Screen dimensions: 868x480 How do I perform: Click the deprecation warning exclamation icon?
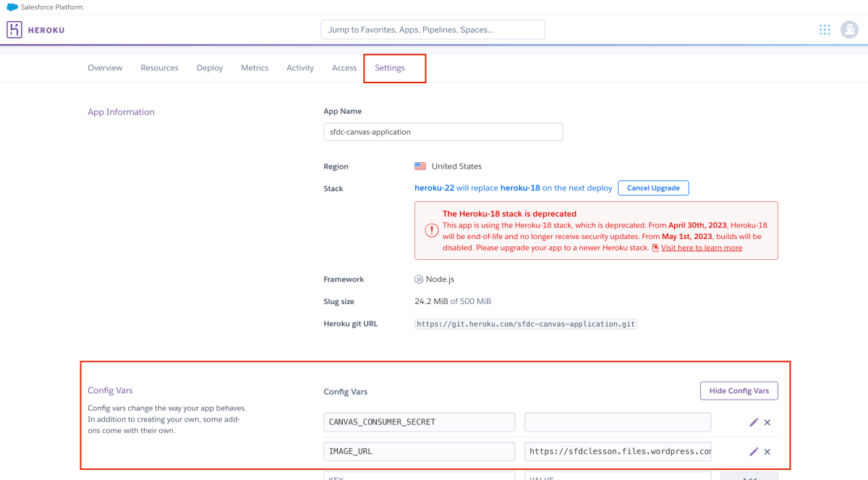pos(431,230)
